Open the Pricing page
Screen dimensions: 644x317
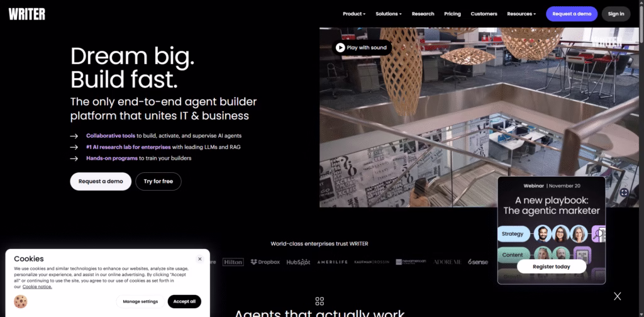click(452, 14)
